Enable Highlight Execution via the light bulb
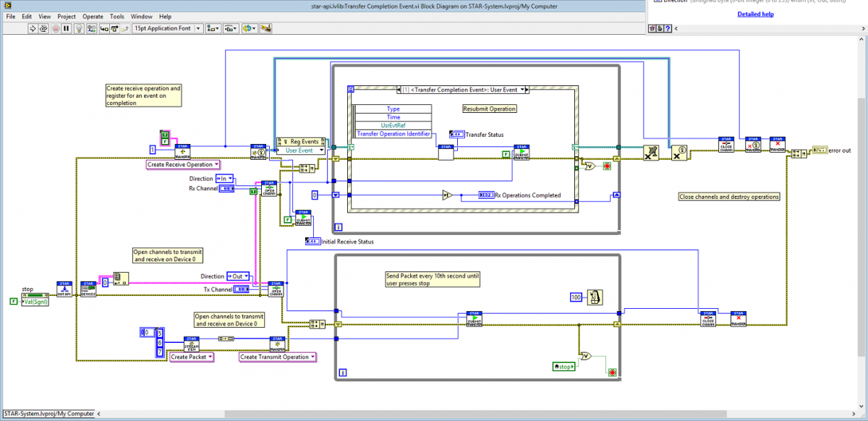This screenshot has height=421, width=868. [77, 28]
